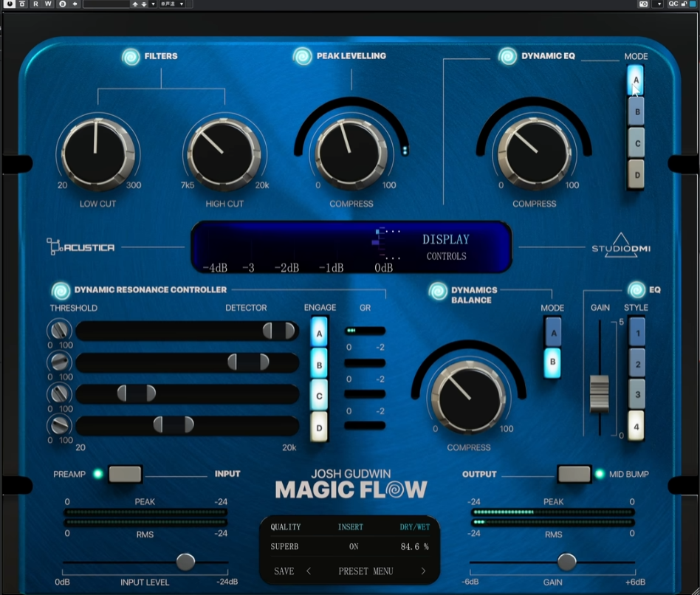Click the Dynamics Balance COMPRESS knob

point(469,397)
